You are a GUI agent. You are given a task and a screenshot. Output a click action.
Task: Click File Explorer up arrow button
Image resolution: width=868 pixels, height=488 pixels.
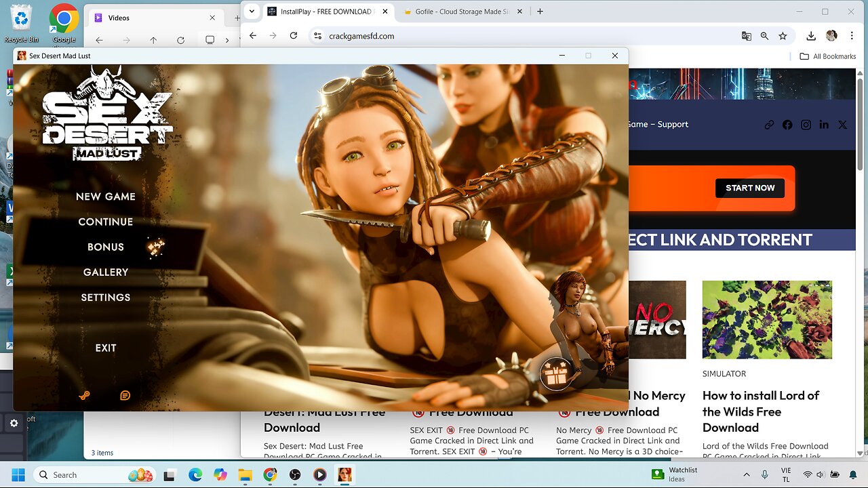pyautogui.click(x=153, y=40)
